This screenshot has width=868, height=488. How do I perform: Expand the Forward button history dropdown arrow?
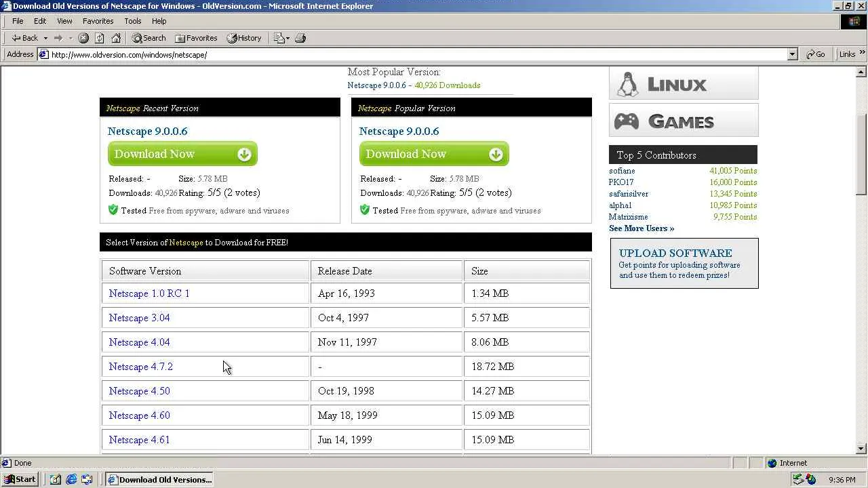tap(70, 38)
